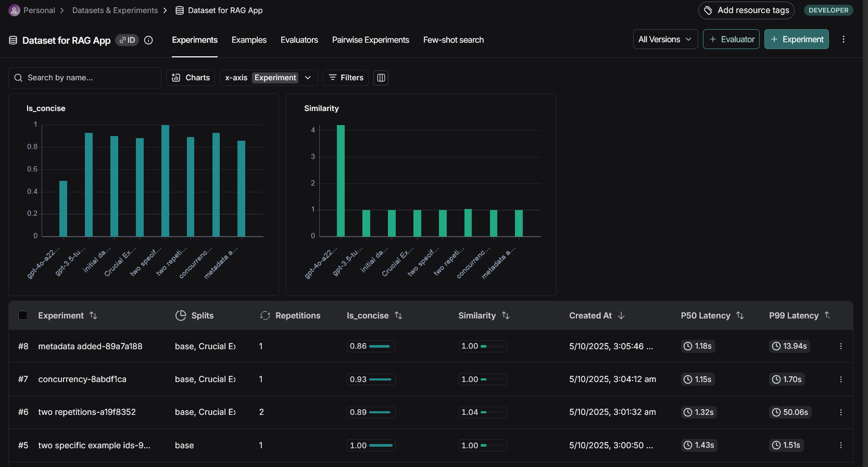Screen dimensions: 868x467
Task: Click the 0.93 Is_concise score bar
Action: (371, 379)
